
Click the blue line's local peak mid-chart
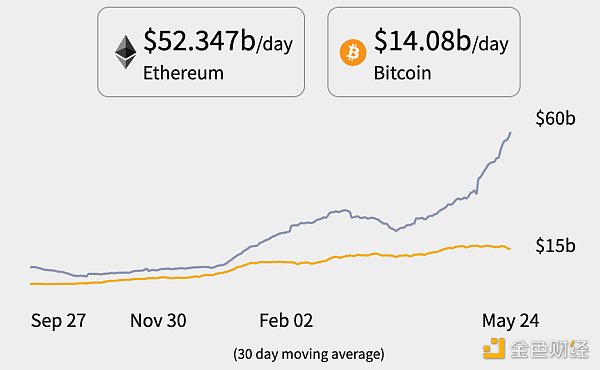point(343,210)
